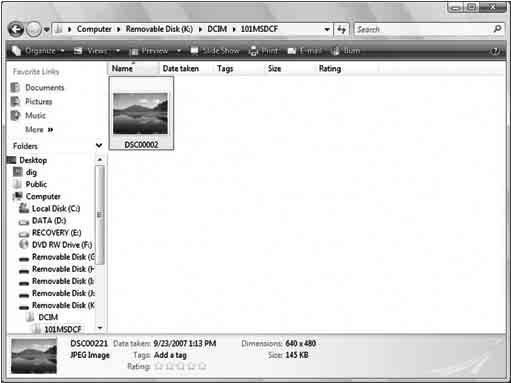511x383 pixels.
Task: Select Removable Disk (I:) in tree
Action: [63, 281]
